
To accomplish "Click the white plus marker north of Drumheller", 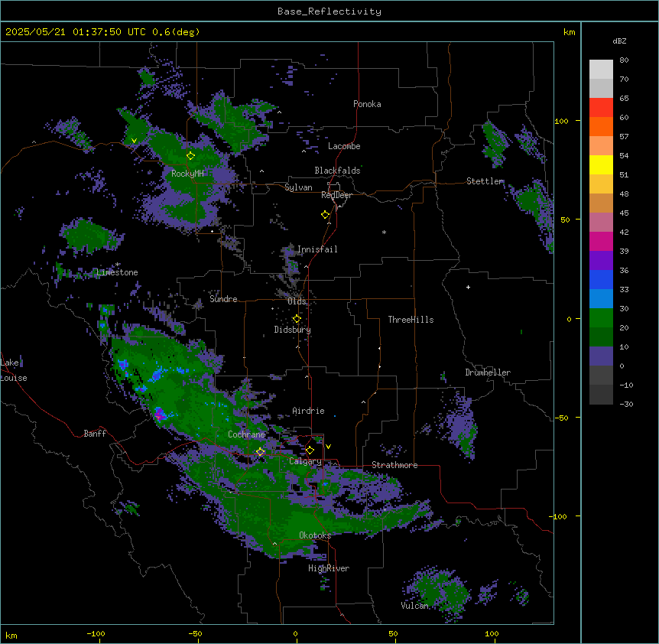I will click(468, 287).
